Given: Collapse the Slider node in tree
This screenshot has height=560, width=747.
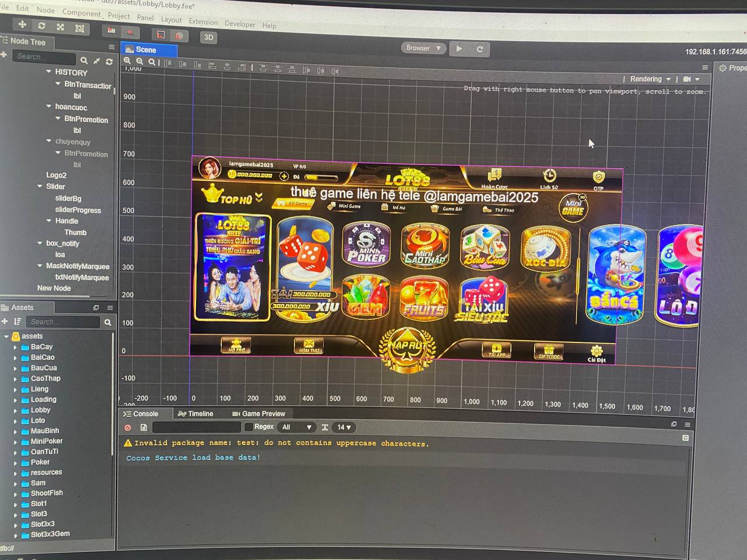Looking at the screenshot, I should tap(39, 186).
